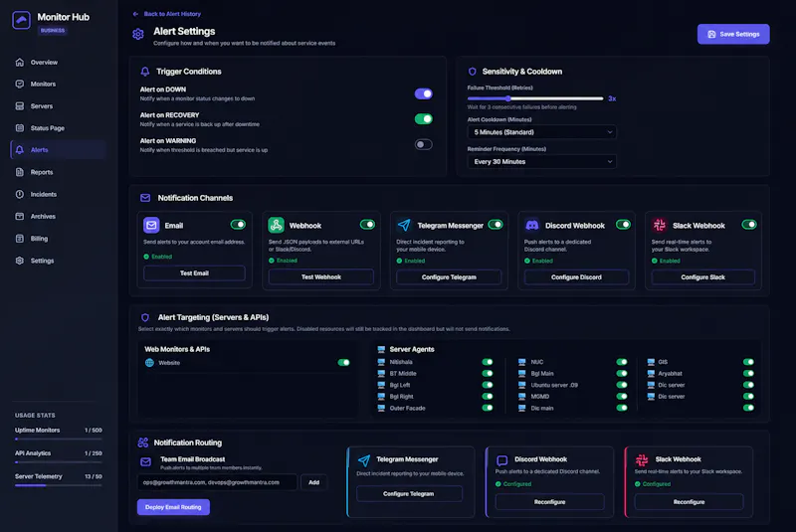Open the Alert Cooldown dropdown
Viewport: 796px width, 532px height.
pos(541,132)
